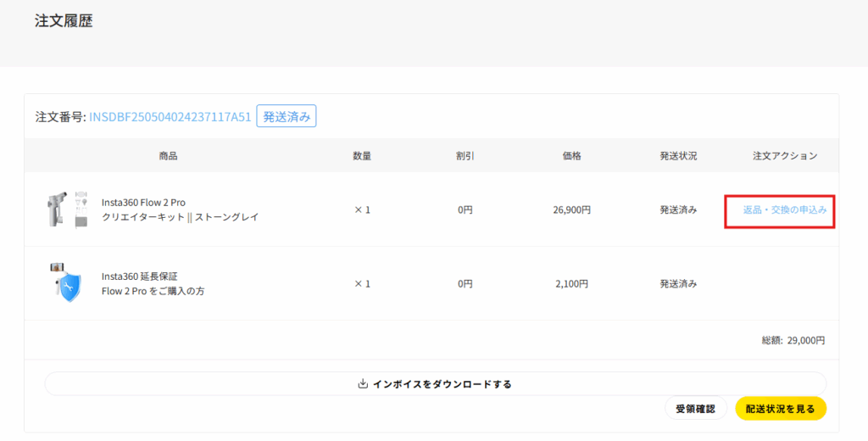Click 0円 discount in Flow 2 Pro row
This screenshot has width=868, height=441.
pyautogui.click(x=465, y=210)
